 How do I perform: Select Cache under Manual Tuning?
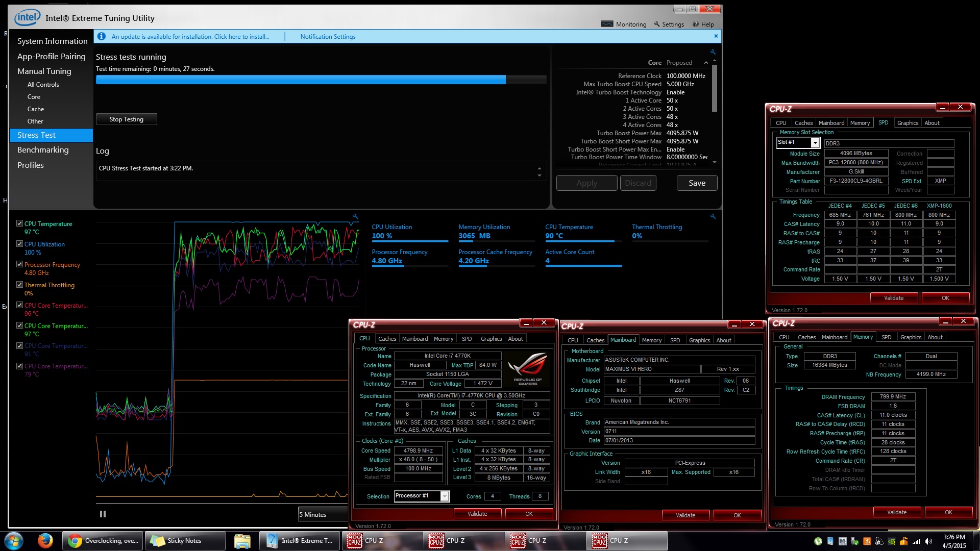35,109
